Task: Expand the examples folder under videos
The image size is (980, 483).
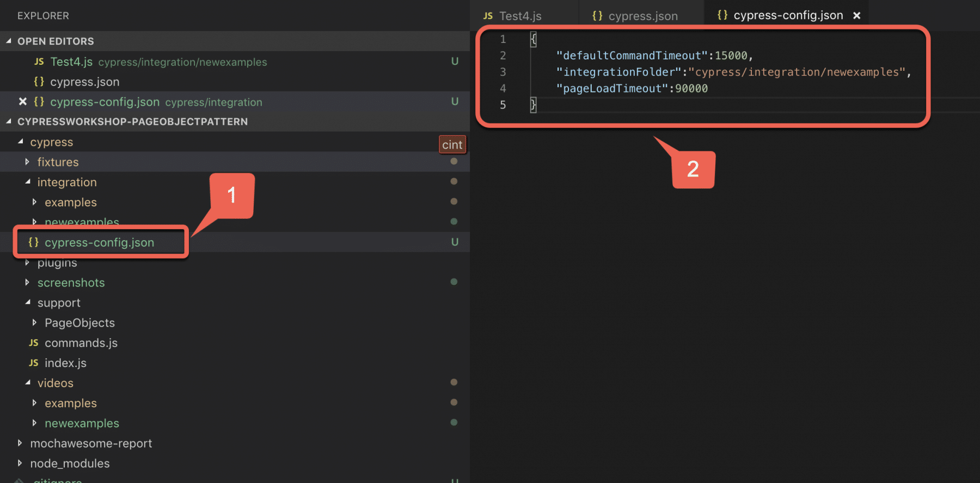Action: point(34,403)
